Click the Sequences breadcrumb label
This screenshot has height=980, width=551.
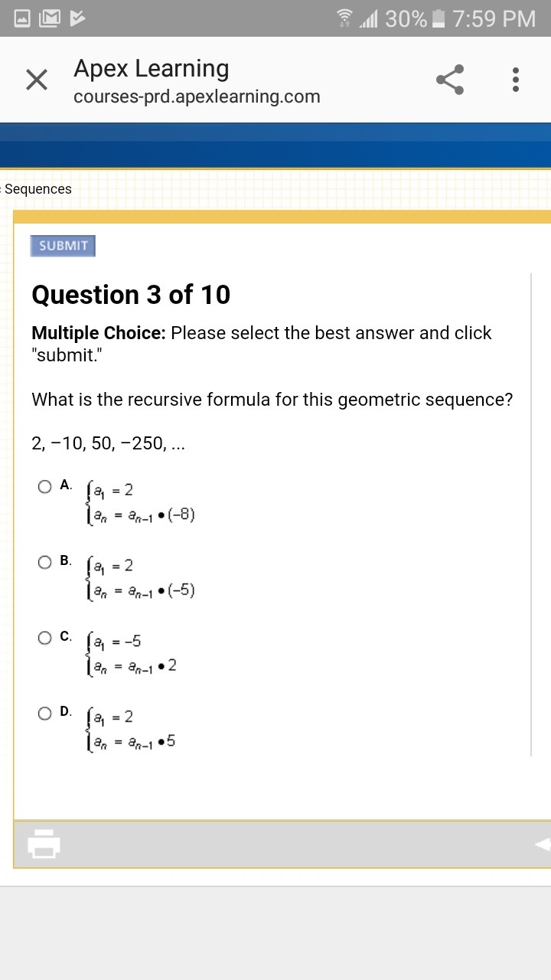point(37,189)
